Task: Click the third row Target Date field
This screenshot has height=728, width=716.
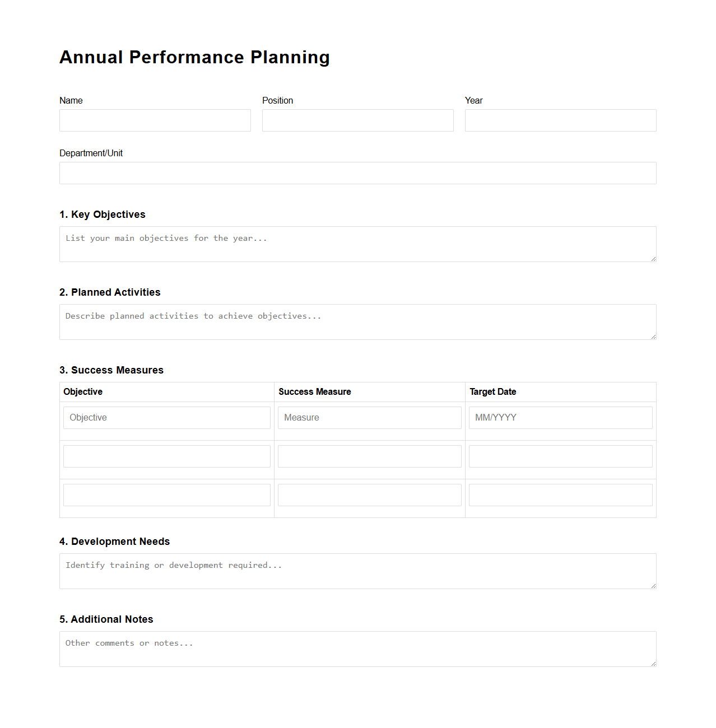Action: [560, 494]
